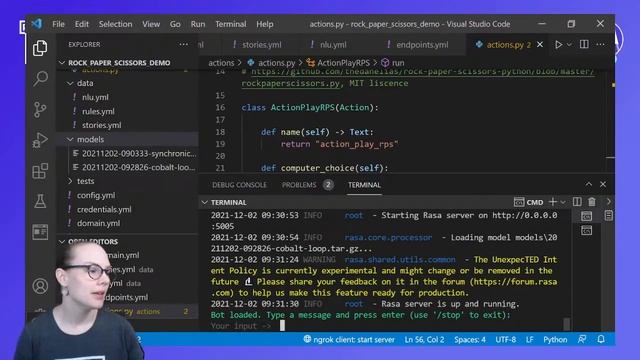Image resolution: width=640 pixels, height=360 pixels.
Task: Collapse the ROCK_PAPER_SCISSORS_DEMO section
Action: (x=62, y=63)
